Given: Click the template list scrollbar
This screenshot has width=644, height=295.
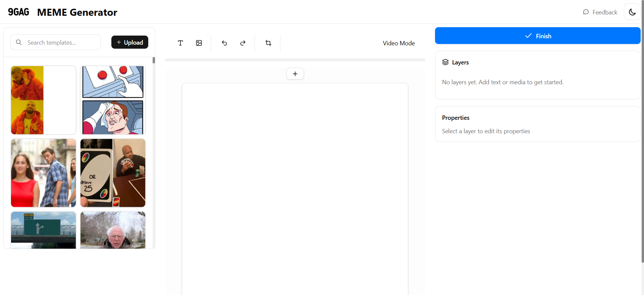Looking at the screenshot, I should tap(154, 60).
